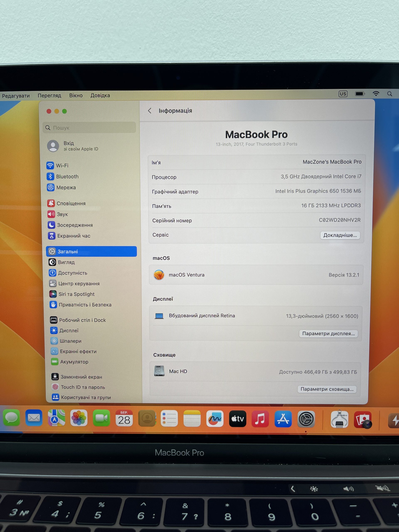Click the Пошук search field
The height and width of the screenshot is (532, 399).
click(89, 127)
